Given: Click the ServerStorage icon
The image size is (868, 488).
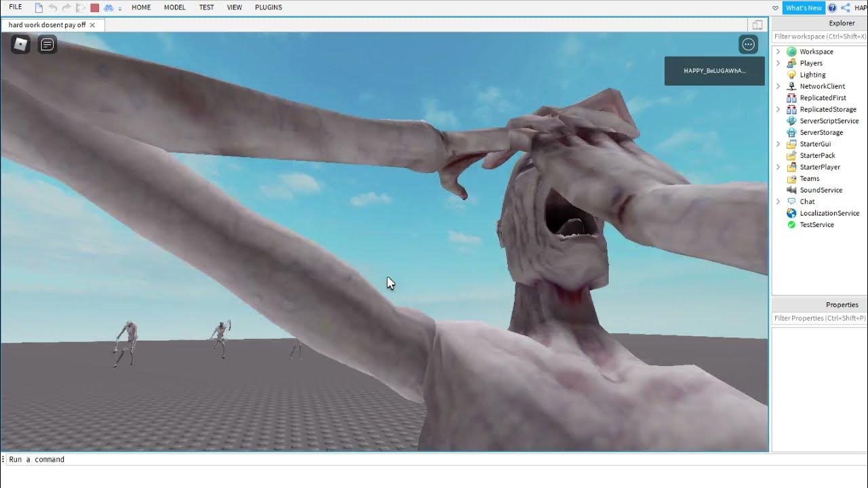Looking at the screenshot, I should click(791, 132).
